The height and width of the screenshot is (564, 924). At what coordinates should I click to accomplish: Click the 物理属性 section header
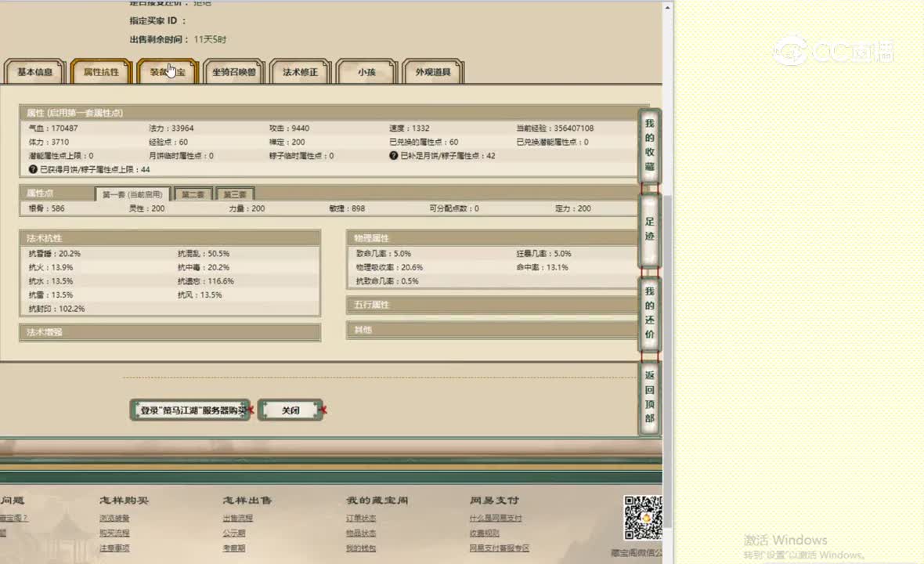coord(493,238)
